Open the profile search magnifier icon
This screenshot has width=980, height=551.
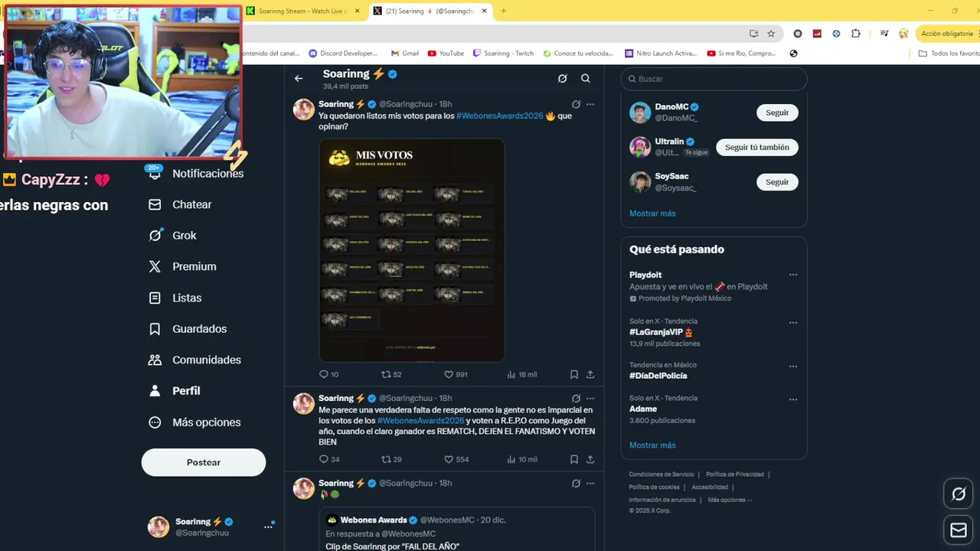[x=586, y=78]
